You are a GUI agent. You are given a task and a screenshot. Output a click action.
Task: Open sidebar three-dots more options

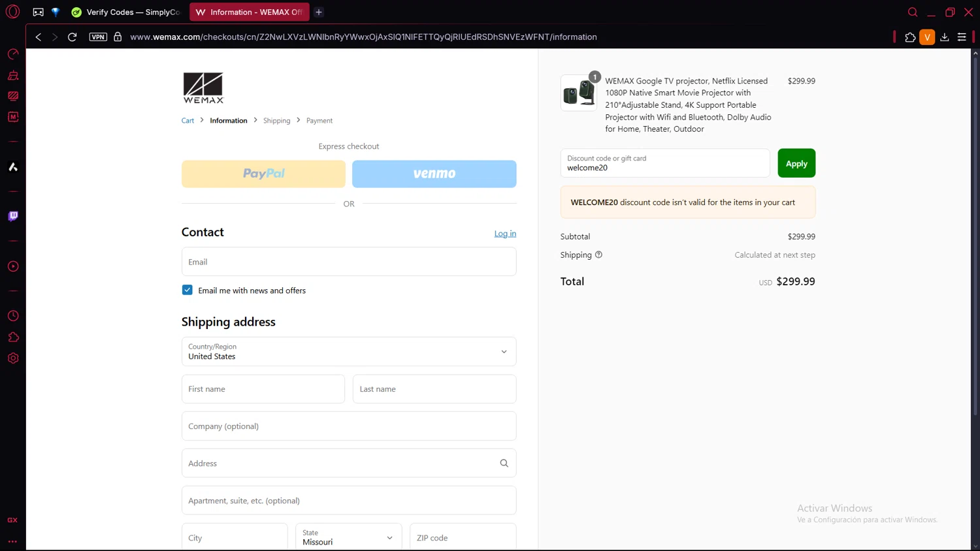[x=12, y=541]
